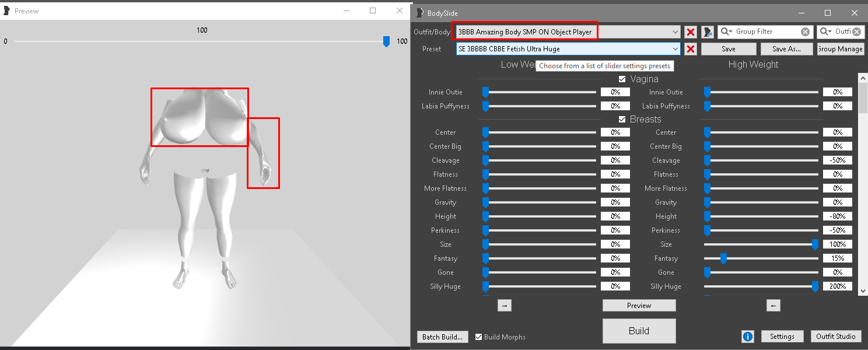868x350 pixels.
Task: Toggle the Build Morphs checkbox
Action: click(x=479, y=337)
